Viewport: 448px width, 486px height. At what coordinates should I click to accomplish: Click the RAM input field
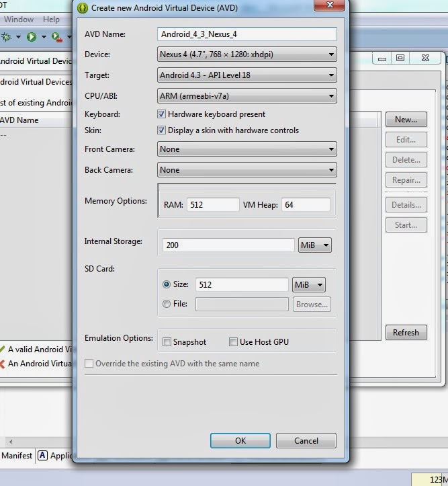(x=213, y=205)
